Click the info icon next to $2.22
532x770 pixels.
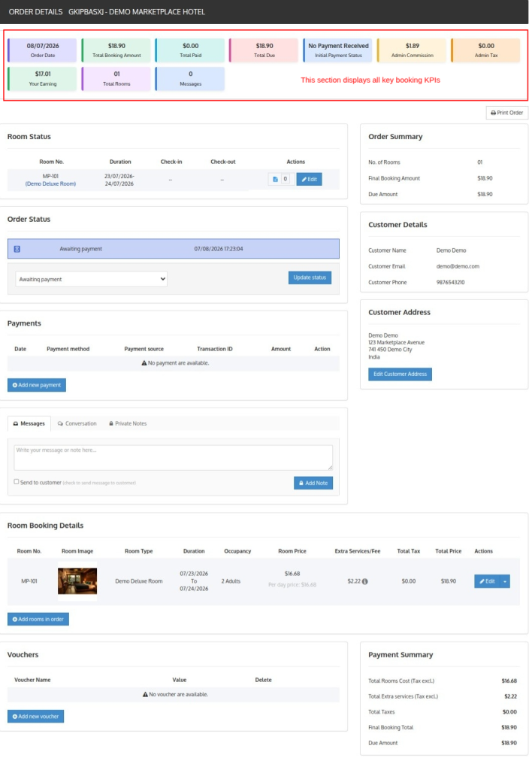click(x=364, y=581)
